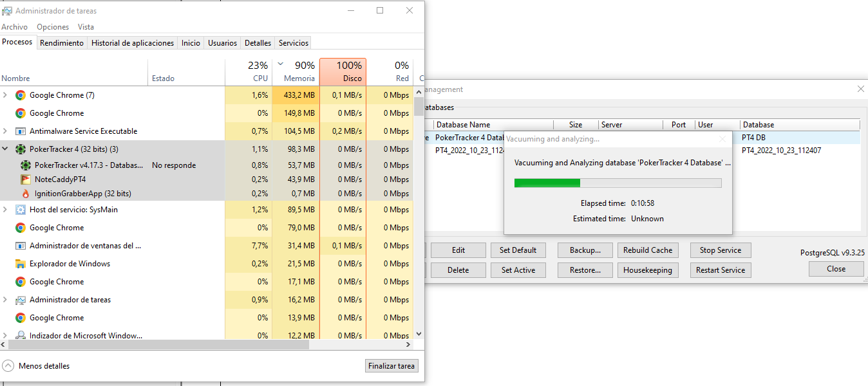The image size is (868, 386).
Task: Click the Stop Service button
Action: [x=721, y=250]
